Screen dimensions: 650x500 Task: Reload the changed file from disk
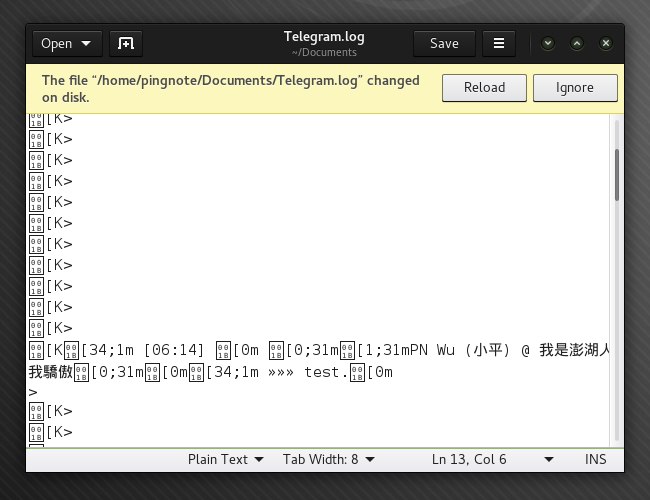point(484,88)
